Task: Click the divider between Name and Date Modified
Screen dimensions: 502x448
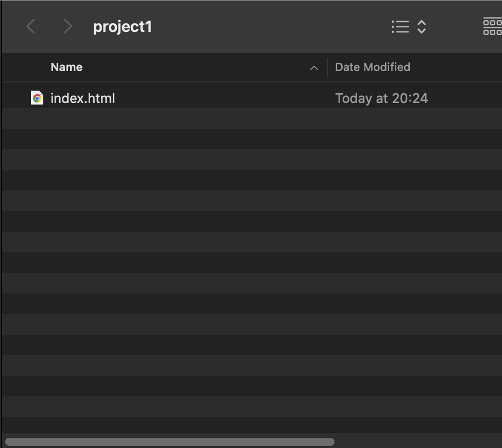Action: click(x=327, y=67)
